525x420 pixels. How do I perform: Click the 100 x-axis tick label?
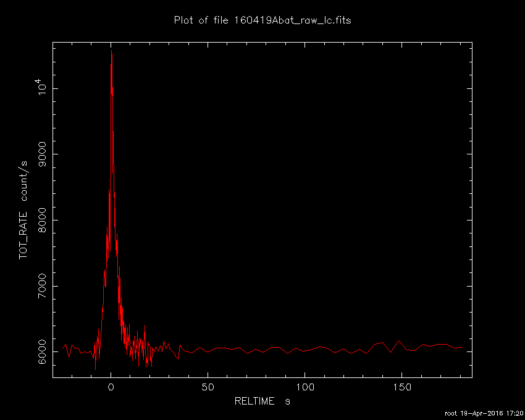[304, 387]
